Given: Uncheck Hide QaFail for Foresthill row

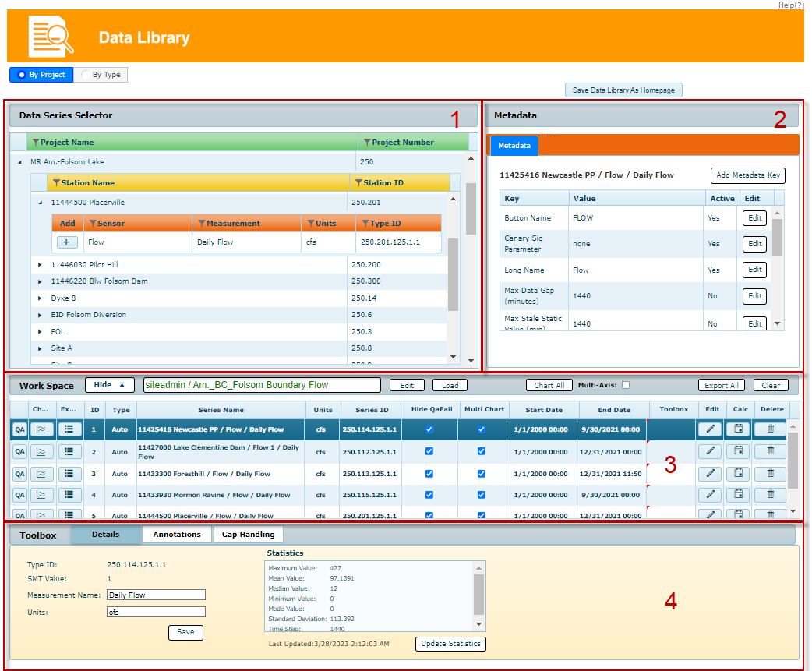Looking at the screenshot, I should coord(429,473).
